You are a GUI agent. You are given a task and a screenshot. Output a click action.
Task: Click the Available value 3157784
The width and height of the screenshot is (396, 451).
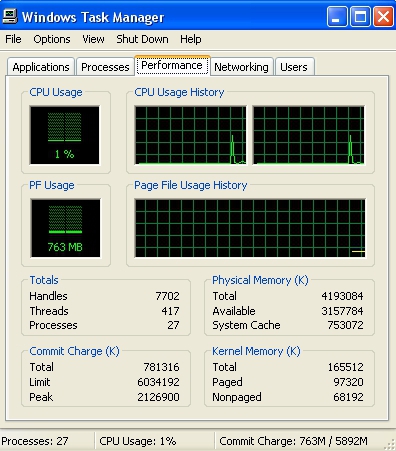point(342,311)
